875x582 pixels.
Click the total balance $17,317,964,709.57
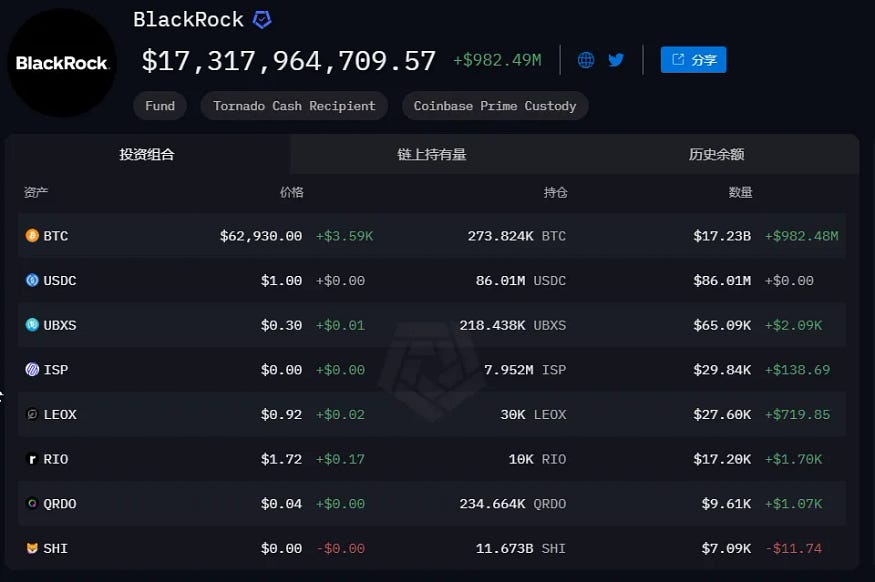[x=289, y=61]
